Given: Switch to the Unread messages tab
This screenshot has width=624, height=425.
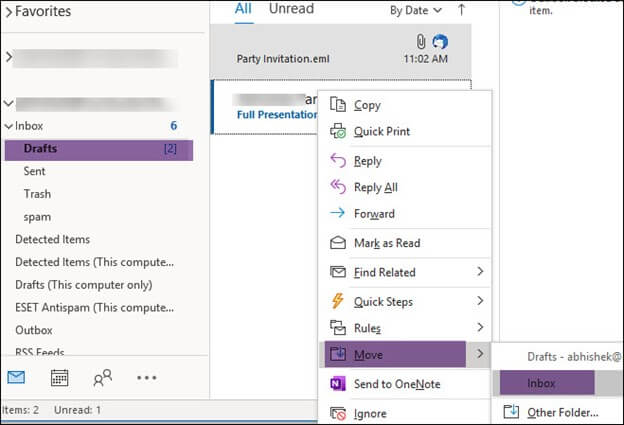Looking at the screenshot, I should pyautogui.click(x=291, y=9).
